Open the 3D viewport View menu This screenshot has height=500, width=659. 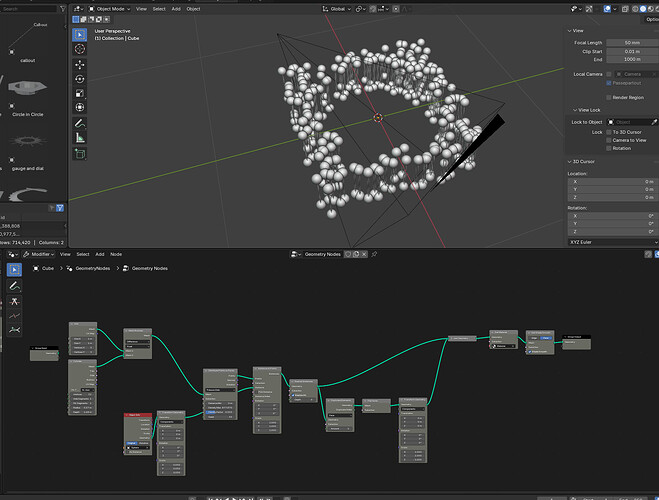click(141, 9)
